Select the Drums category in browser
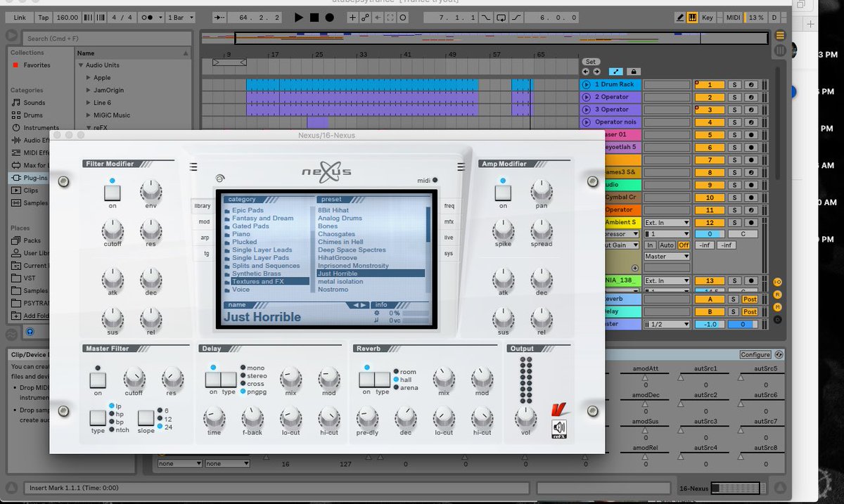 pyautogui.click(x=32, y=115)
